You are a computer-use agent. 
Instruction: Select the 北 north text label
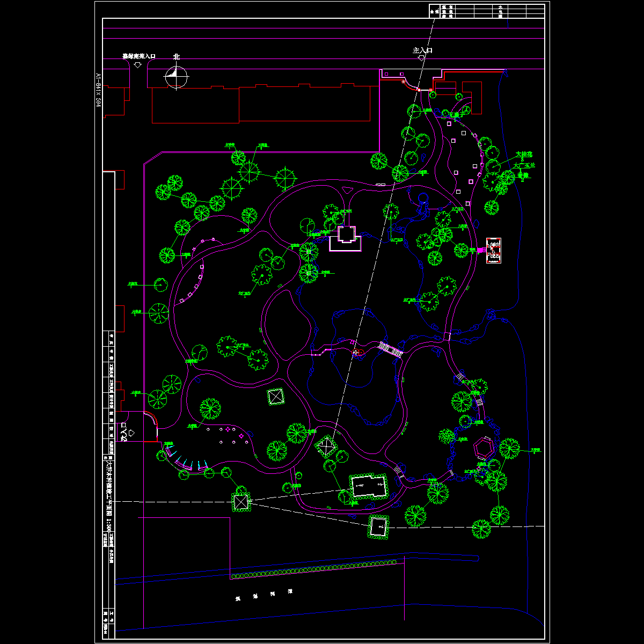point(177,57)
